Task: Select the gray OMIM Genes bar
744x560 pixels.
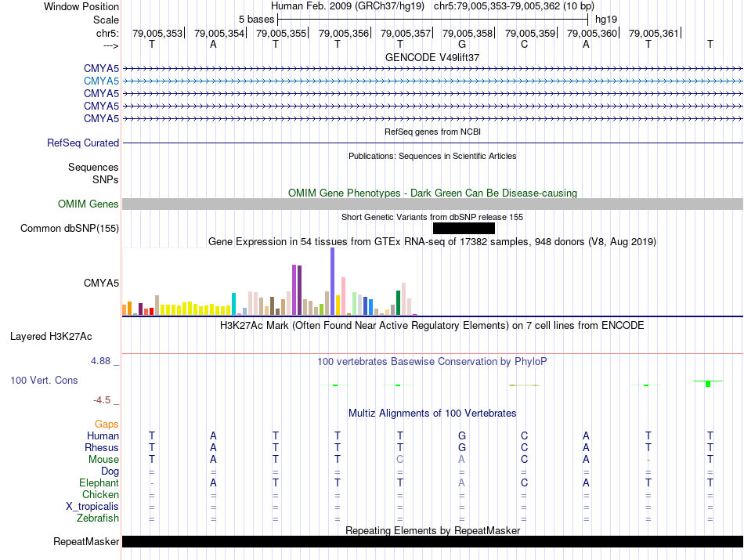Action: click(432, 204)
